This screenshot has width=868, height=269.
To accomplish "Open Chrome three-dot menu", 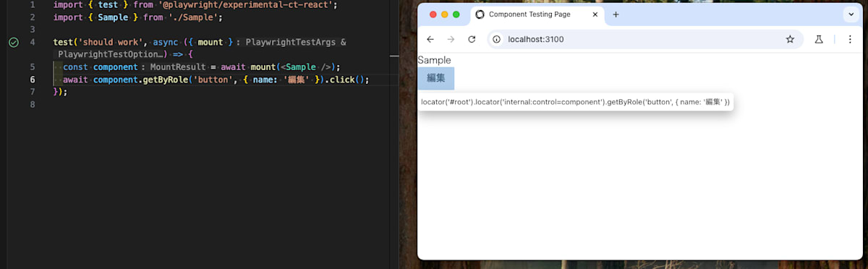I will 850,39.
